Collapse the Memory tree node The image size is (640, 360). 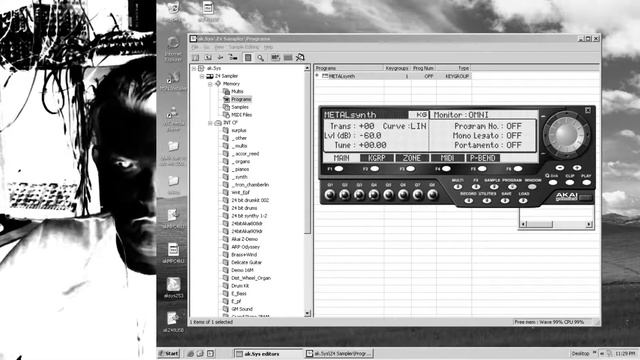click(x=210, y=84)
